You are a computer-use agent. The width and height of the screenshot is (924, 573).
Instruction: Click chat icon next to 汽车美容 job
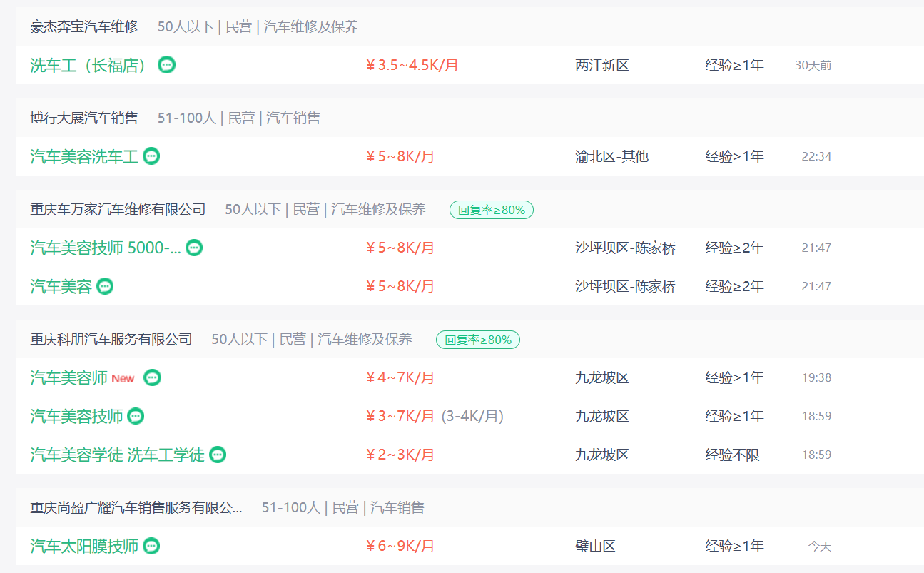coord(105,286)
